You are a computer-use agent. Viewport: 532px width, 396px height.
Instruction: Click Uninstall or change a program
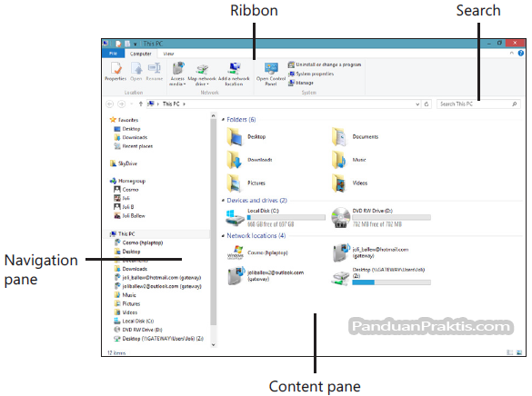[325, 64]
